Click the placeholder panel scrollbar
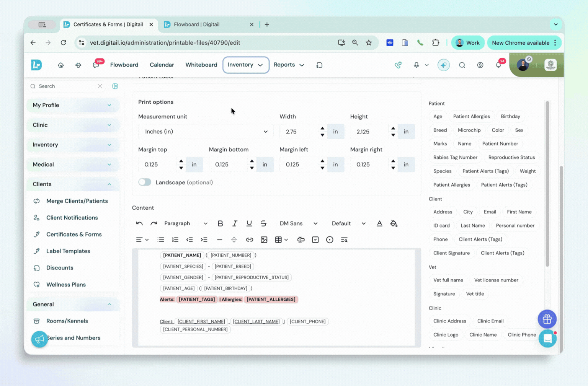The height and width of the screenshot is (386, 588). coord(547,184)
